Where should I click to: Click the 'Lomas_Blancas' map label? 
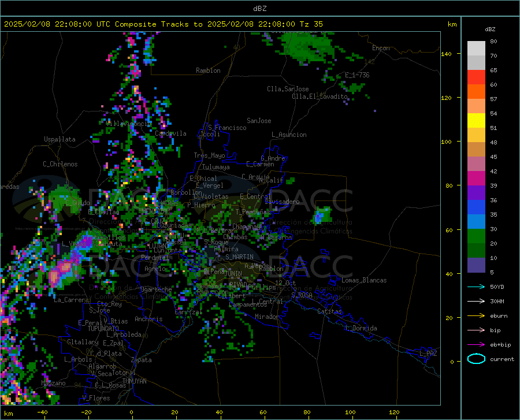364,280
